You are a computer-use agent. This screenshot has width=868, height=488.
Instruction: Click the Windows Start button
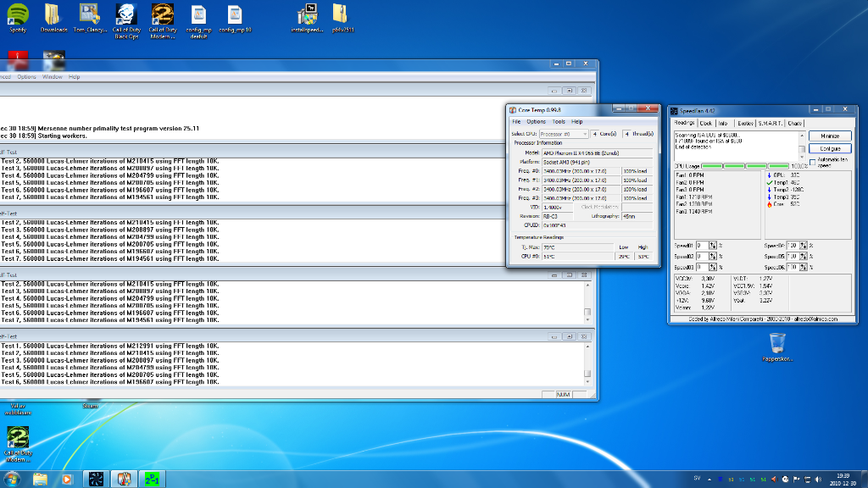(12, 479)
